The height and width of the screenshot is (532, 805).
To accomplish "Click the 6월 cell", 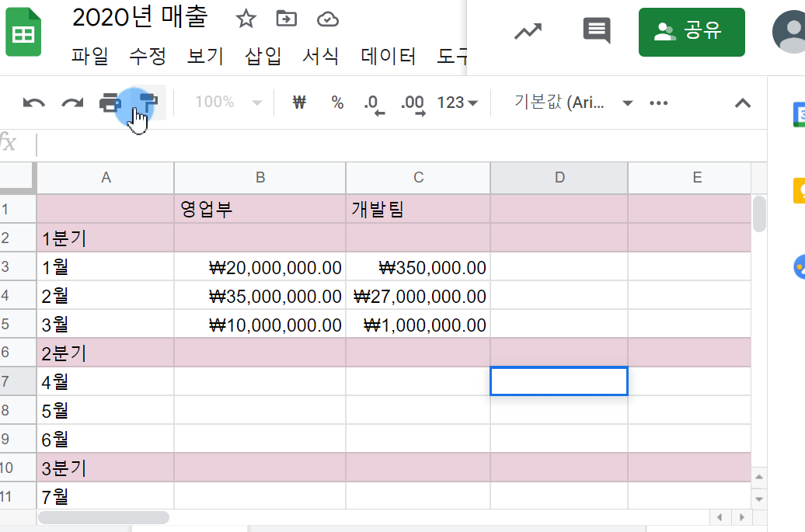I will pyautogui.click(x=106, y=439).
